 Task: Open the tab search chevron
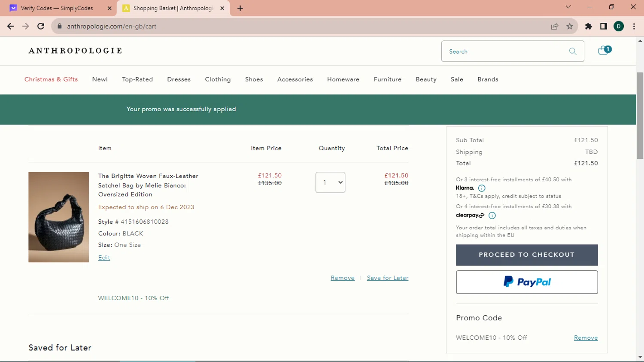[x=568, y=7]
